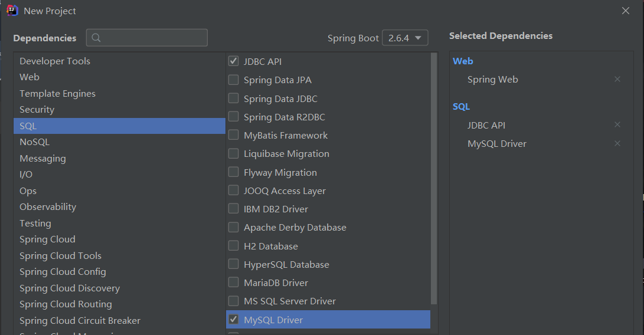The width and height of the screenshot is (644, 335).
Task: Check the MariaDB Driver checkbox
Action: pos(233,283)
